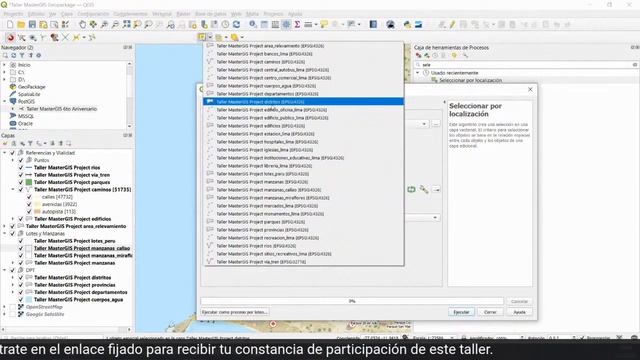Click the history clock icon in Processing toolbox
This screenshot has height=360, width=640.
435,56
